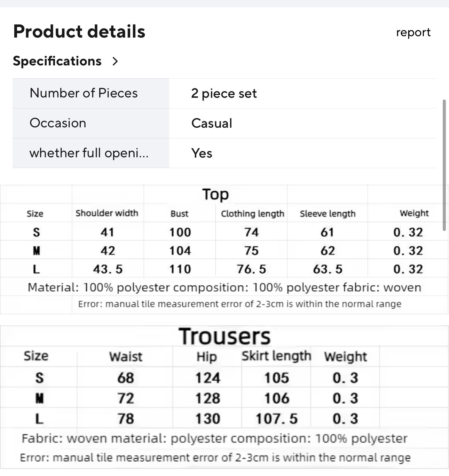
Task: Open the Trousers size chart image
Action: click(224, 397)
